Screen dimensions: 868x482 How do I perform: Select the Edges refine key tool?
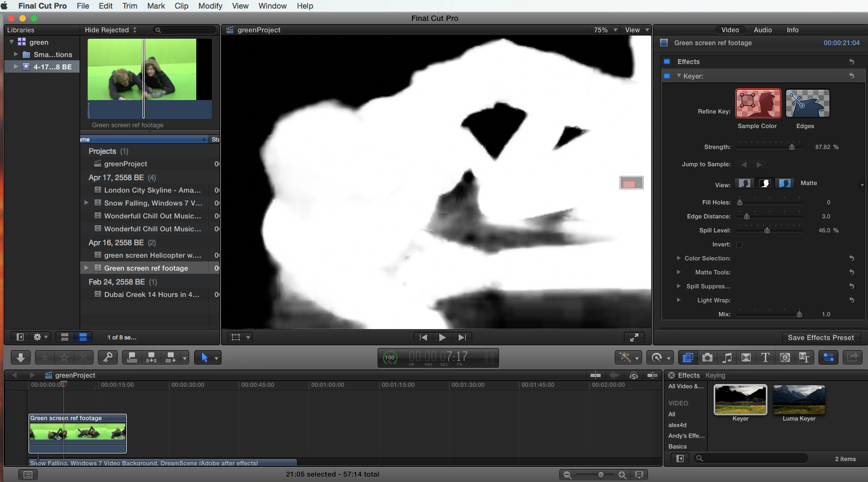807,103
